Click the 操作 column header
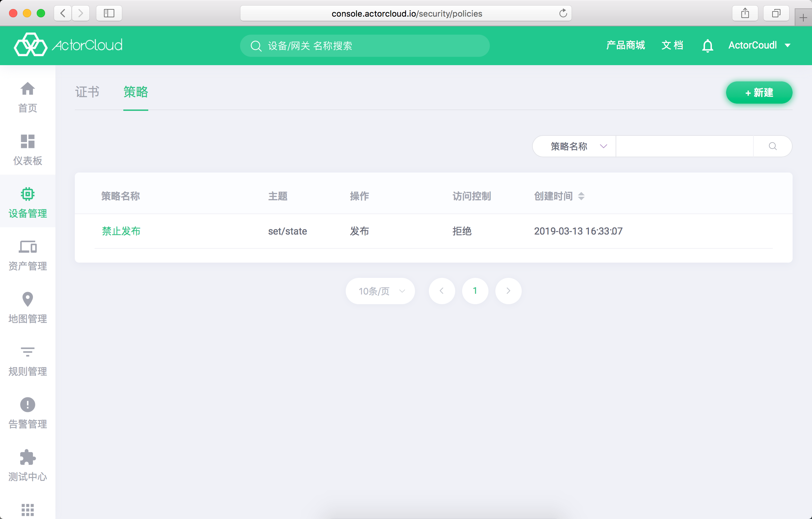812x519 pixels. coord(360,196)
